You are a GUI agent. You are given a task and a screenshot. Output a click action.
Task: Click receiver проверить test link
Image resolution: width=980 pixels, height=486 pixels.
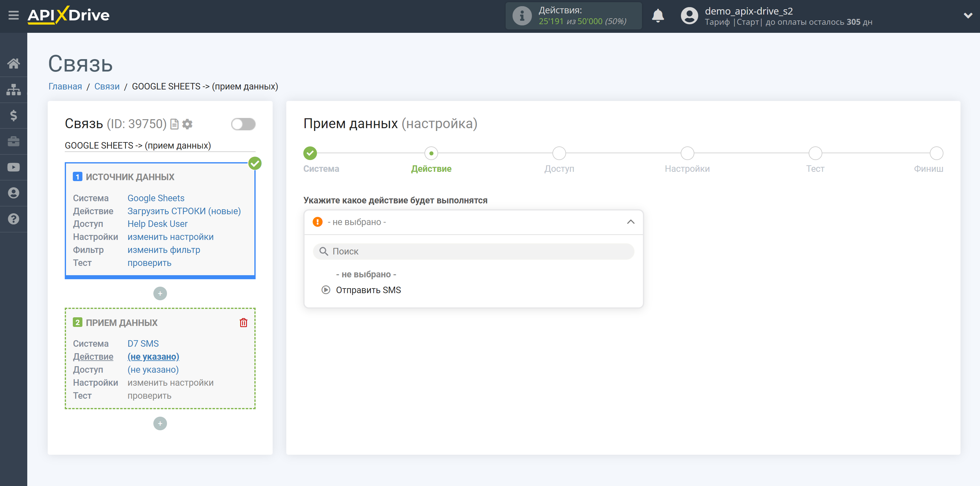(x=149, y=396)
